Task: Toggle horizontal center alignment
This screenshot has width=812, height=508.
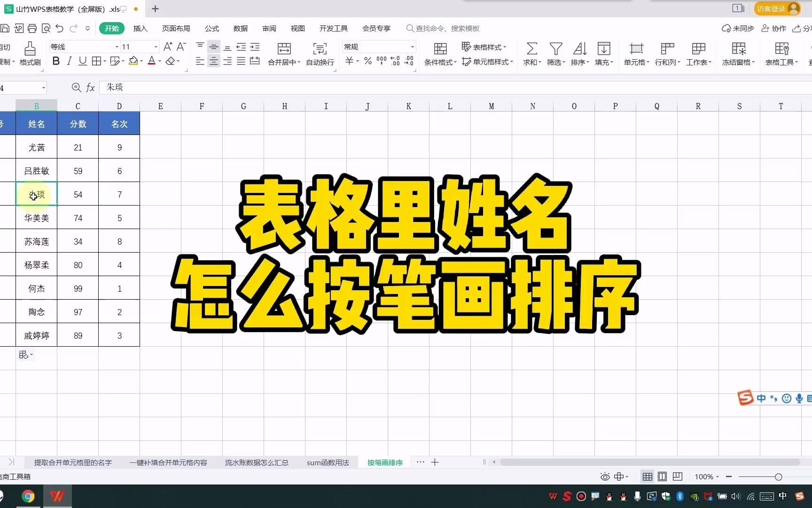Action: click(x=214, y=61)
